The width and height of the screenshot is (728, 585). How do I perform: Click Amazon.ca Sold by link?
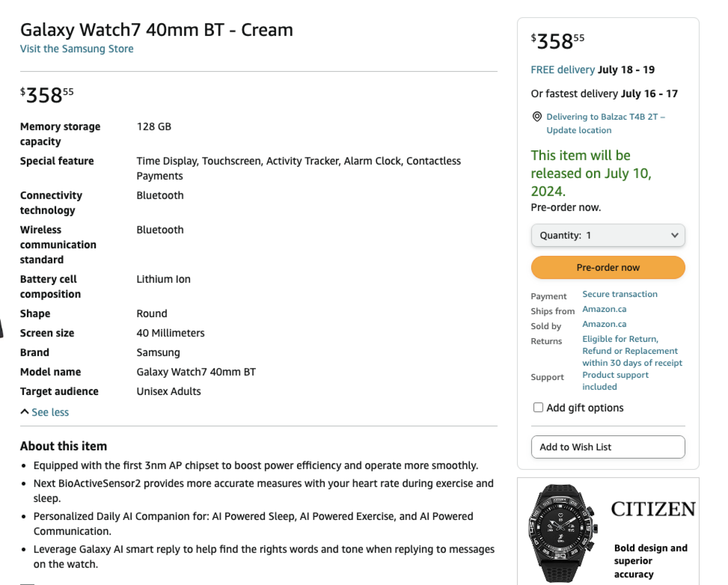point(604,324)
